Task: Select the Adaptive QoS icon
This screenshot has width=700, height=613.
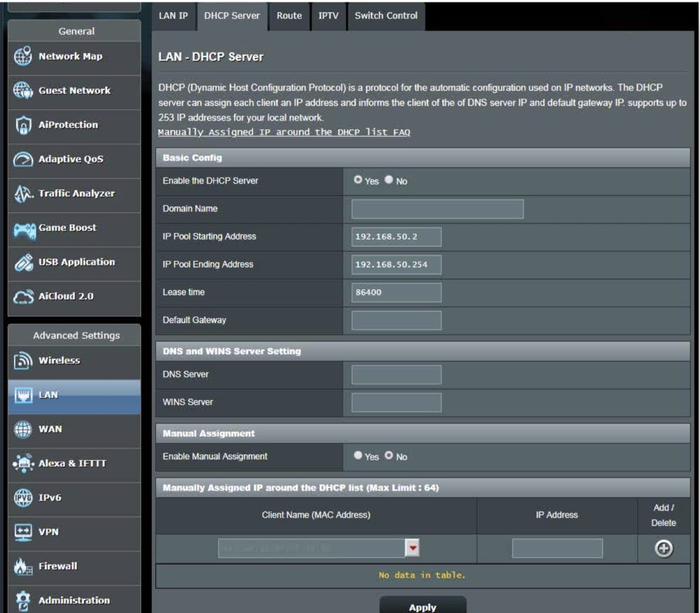Action: 23,159
